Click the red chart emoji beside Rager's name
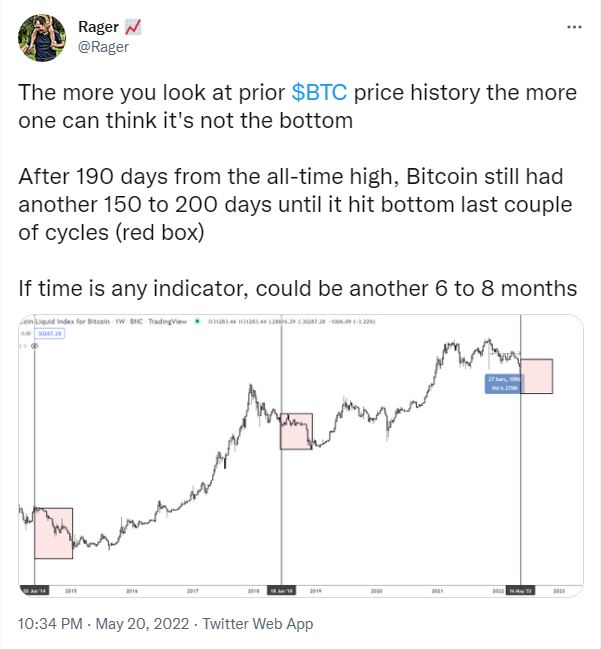The width and height of the screenshot is (601, 649). tap(133, 27)
